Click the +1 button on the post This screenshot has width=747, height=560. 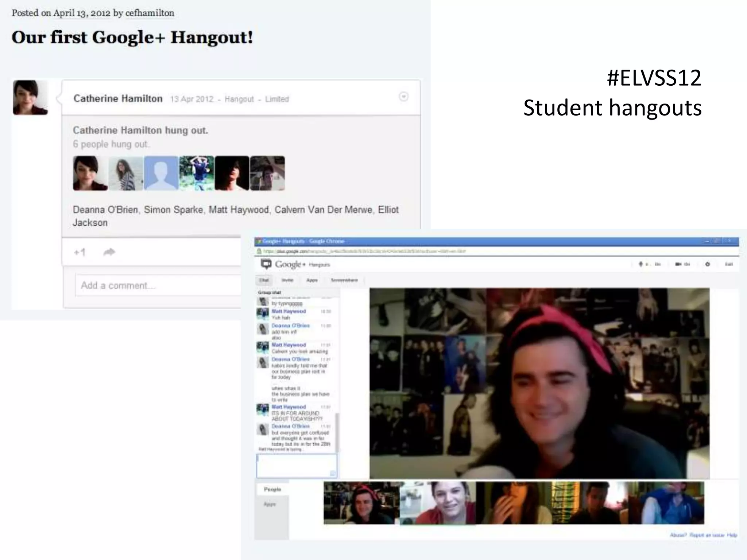(x=80, y=252)
